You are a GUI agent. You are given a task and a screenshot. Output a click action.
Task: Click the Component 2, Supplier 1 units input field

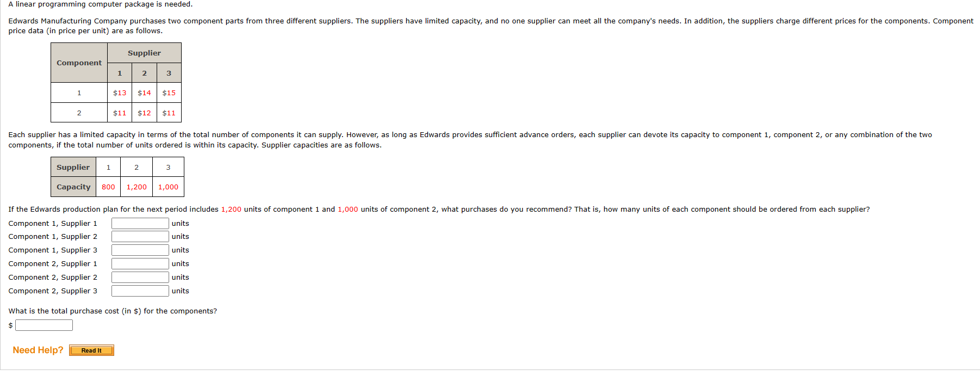[x=140, y=263]
